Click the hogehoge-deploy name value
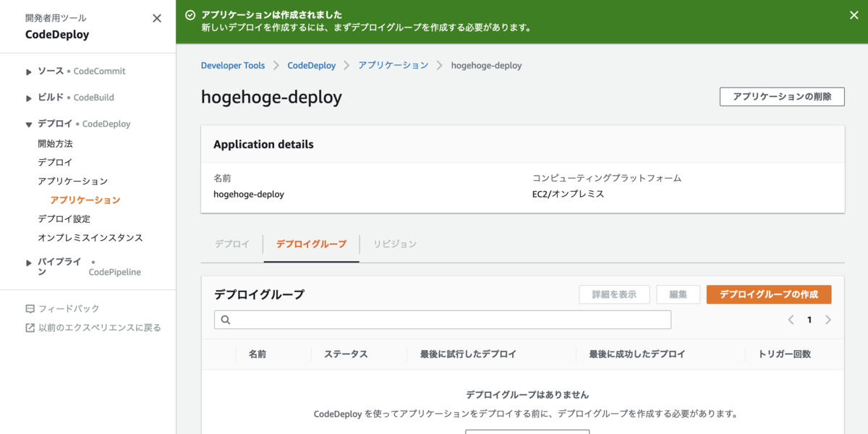 click(x=249, y=194)
